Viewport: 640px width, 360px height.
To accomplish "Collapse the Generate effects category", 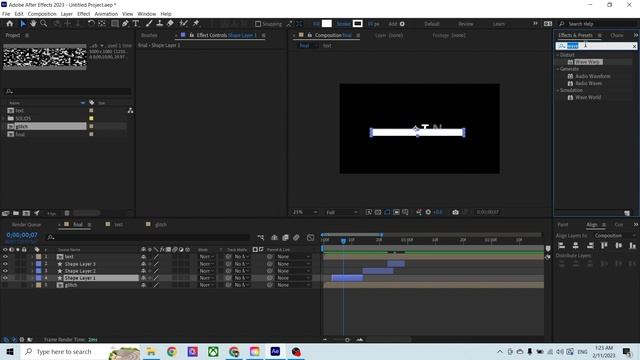I will click(558, 69).
